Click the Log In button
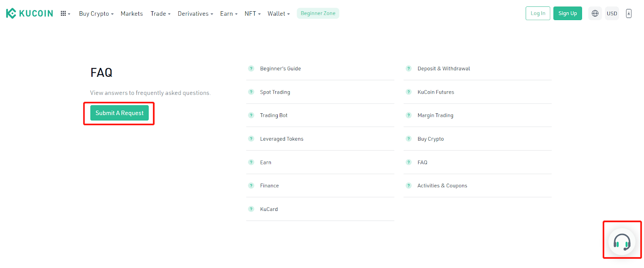Image resolution: width=644 pixels, height=268 pixels. [538, 13]
